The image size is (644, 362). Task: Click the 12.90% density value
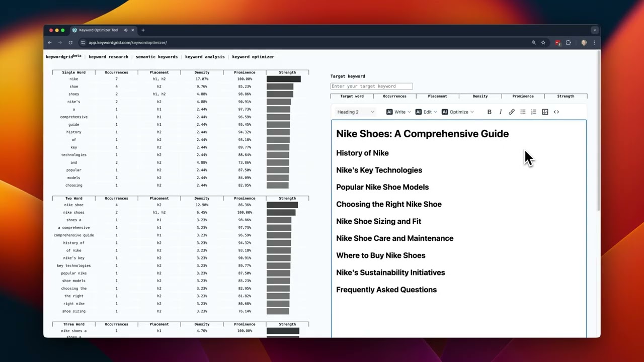click(x=202, y=205)
